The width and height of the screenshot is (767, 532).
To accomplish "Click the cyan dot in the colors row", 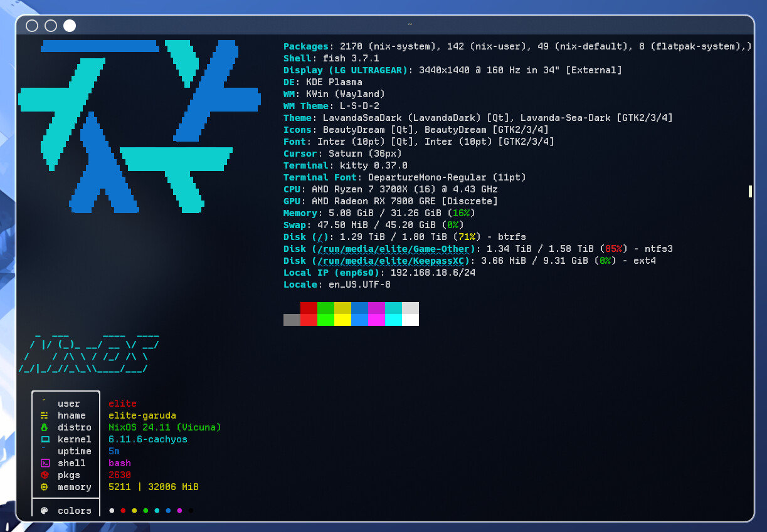I will pyautogui.click(x=157, y=511).
